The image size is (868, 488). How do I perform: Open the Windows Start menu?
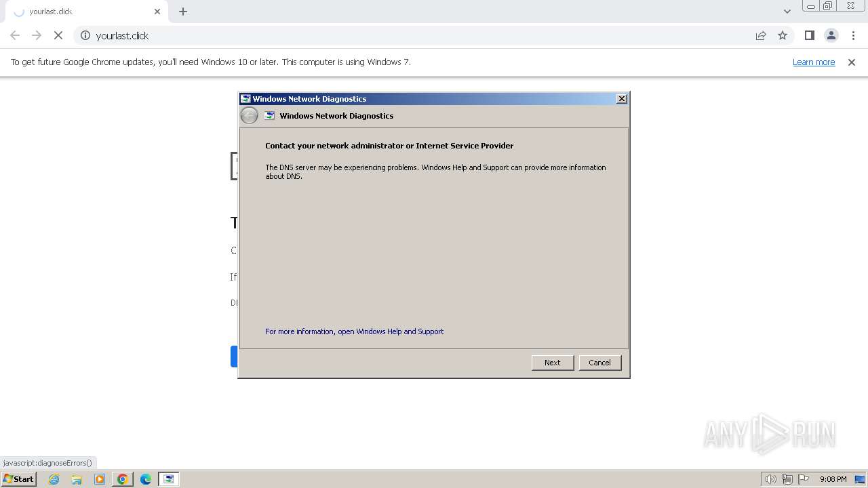click(x=19, y=479)
